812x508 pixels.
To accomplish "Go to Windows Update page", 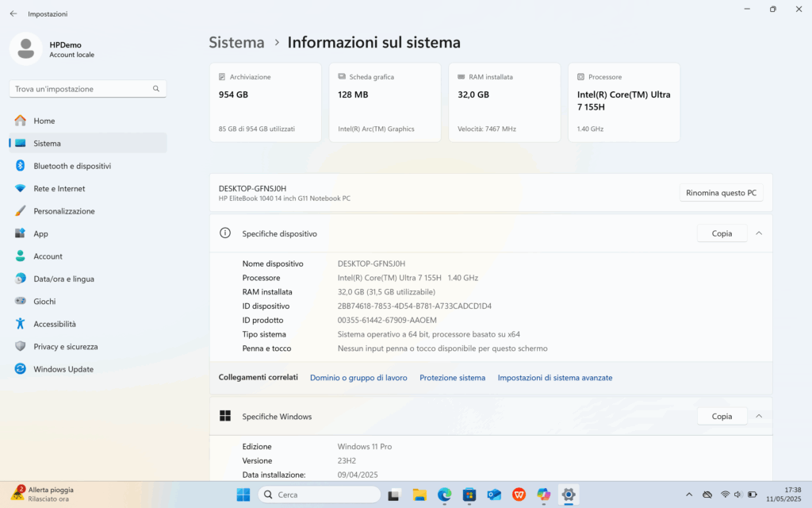I will tap(63, 369).
